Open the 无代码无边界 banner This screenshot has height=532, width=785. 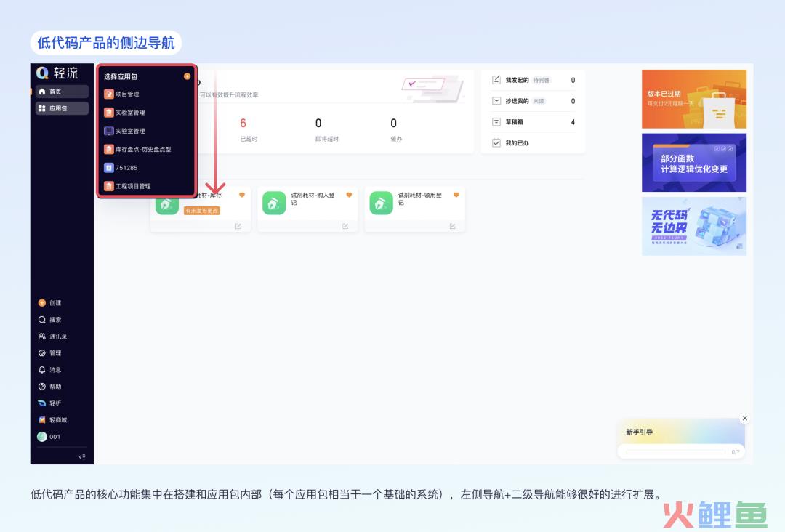point(694,226)
